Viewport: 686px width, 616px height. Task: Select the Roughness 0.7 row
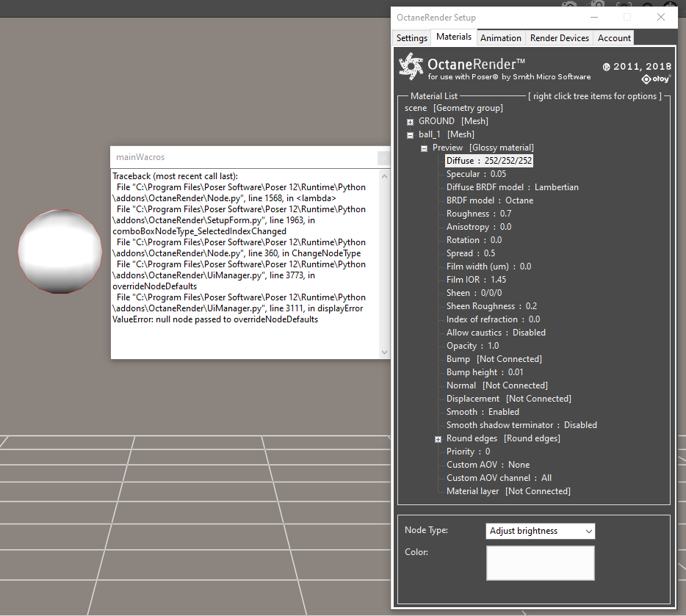479,214
